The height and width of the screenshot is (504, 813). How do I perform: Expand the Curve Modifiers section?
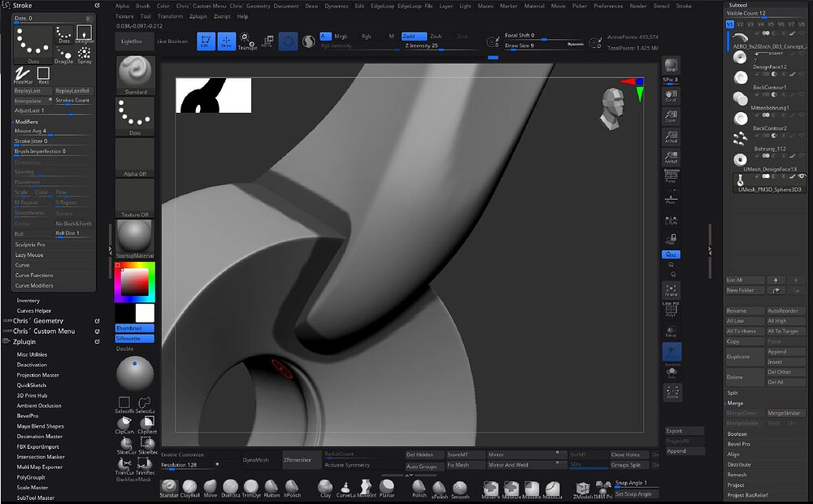pos(34,285)
